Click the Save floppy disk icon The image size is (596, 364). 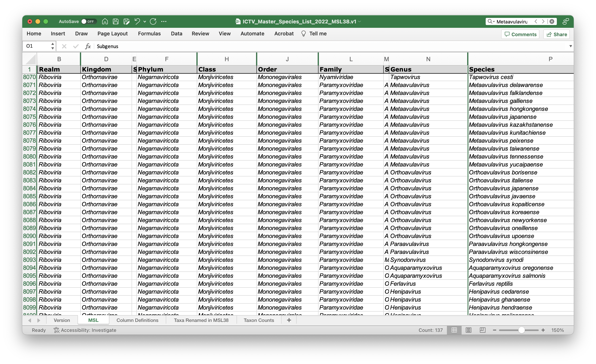point(116,21)
